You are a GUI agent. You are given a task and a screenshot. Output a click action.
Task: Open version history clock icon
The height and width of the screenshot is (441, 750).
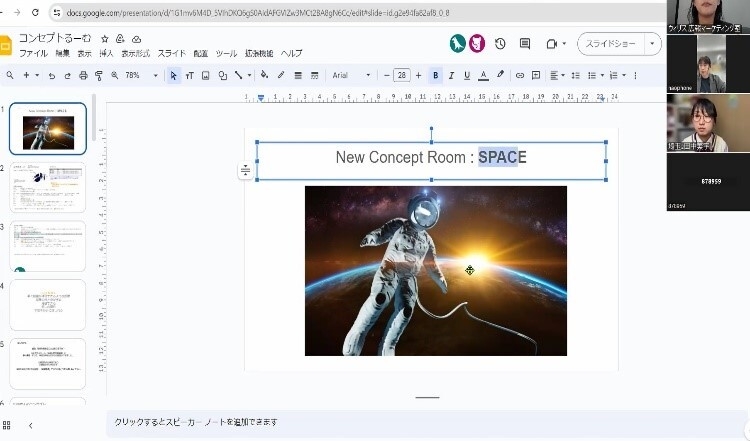[499, 44]
